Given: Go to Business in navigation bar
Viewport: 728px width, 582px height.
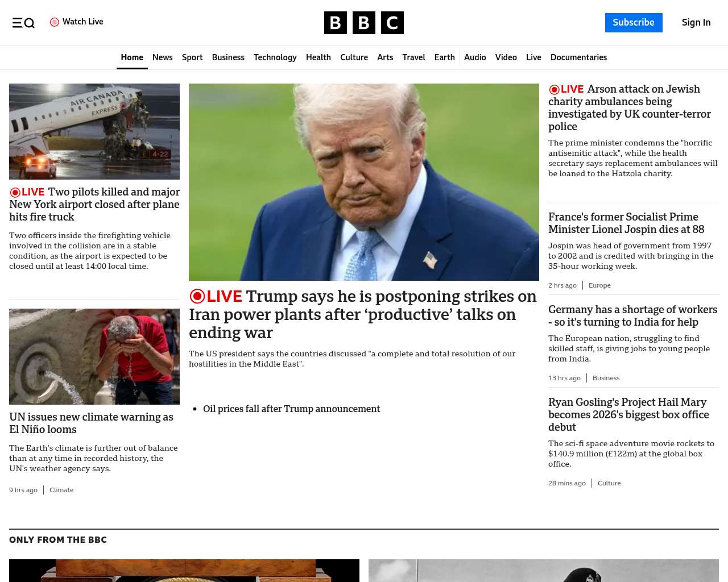Looking at the screenshot, I should (228, 57).
